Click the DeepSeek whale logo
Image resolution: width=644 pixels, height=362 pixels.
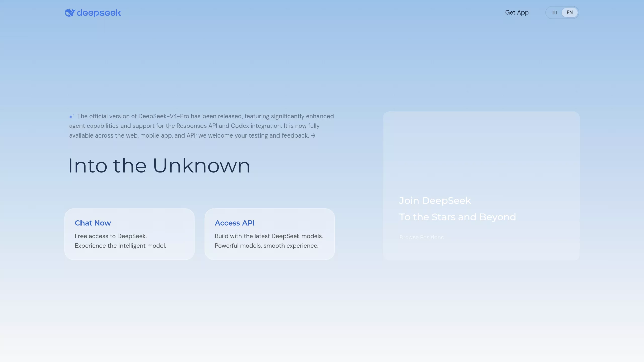93,13
